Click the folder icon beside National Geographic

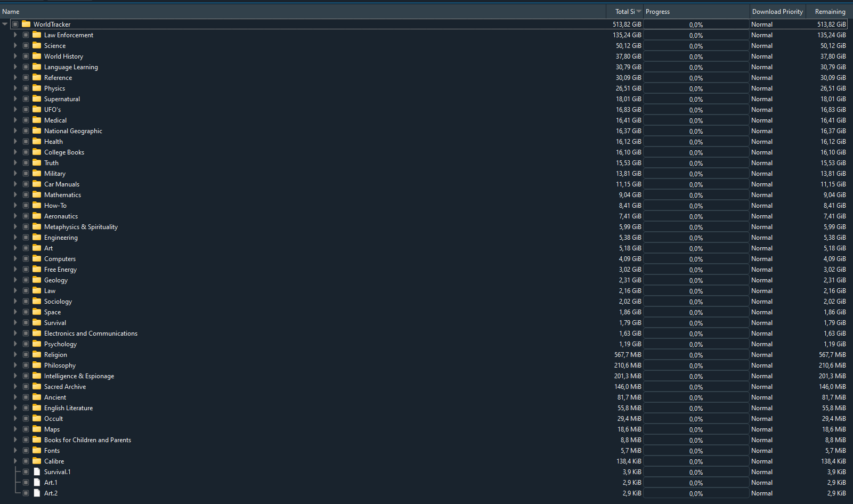tap(37, 131)
